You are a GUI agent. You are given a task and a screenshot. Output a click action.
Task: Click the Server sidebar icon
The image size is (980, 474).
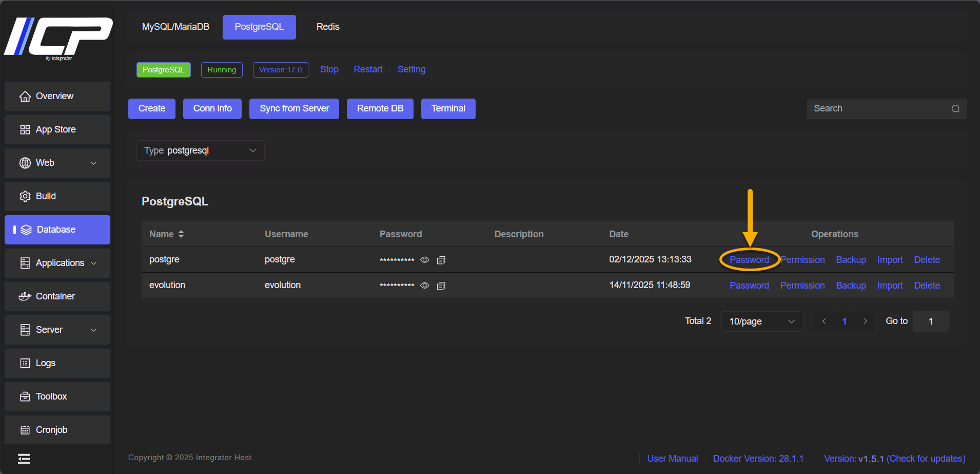click(x=25, y=330)
